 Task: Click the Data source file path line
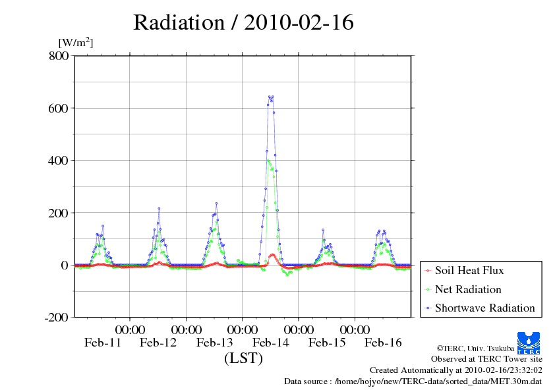pyautogui.click(x=413, y=381)
